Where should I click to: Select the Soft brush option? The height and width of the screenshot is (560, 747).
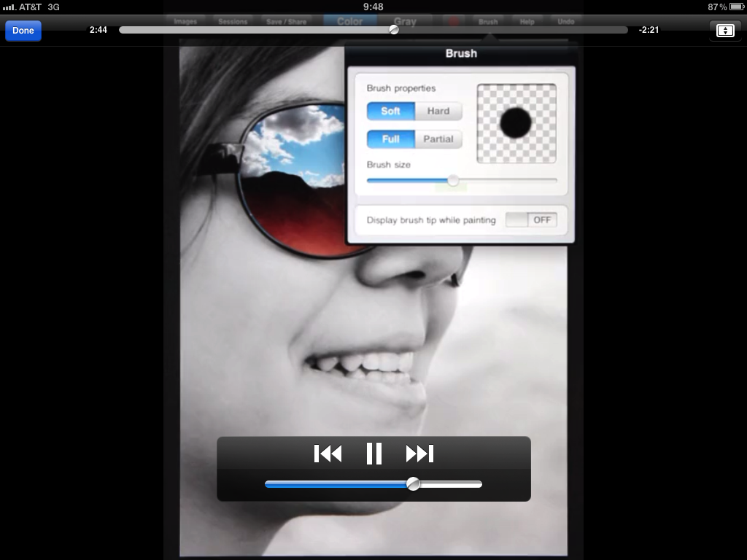tap(390, 111)
